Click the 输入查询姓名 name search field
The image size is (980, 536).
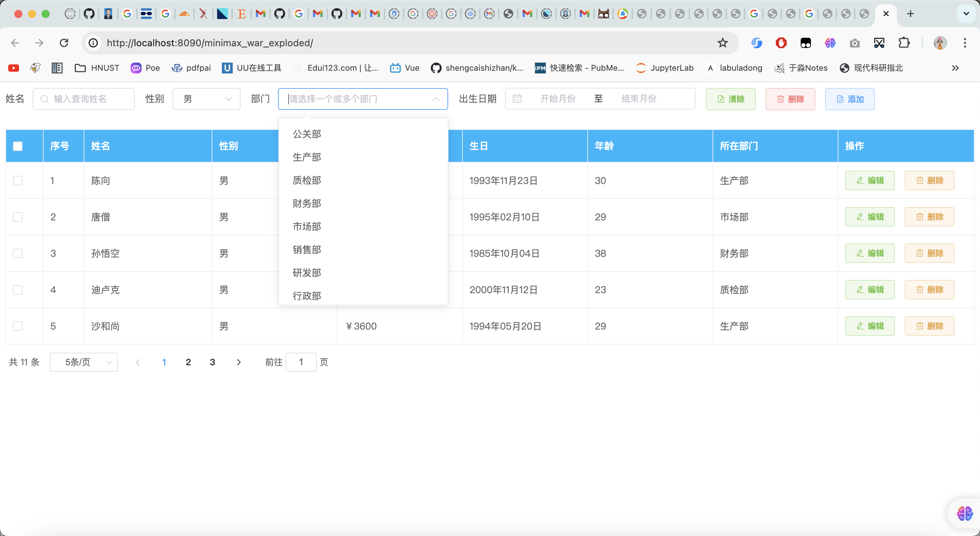pos(84,99)
